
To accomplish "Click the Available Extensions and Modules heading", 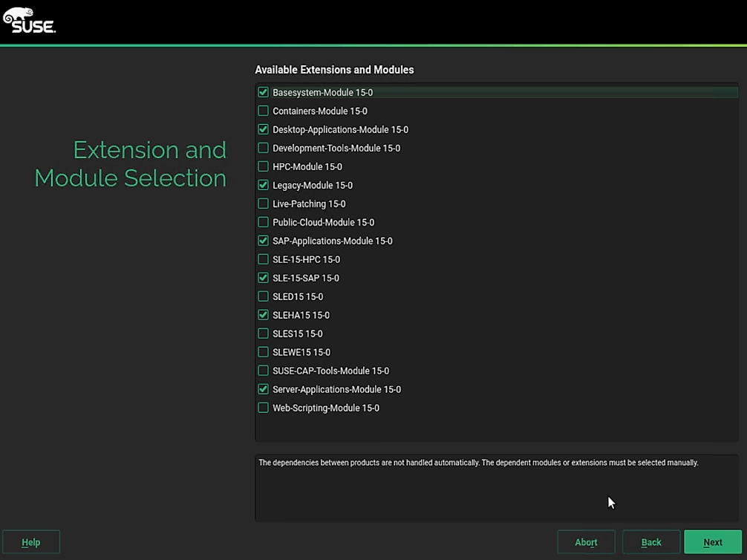I will click(x=334, y=70).
